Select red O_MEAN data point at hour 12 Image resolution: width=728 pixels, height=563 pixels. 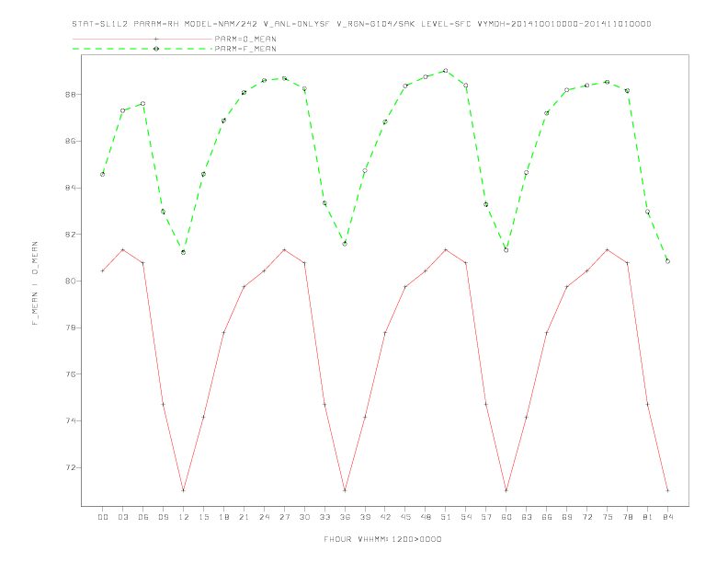coord(184,490)
